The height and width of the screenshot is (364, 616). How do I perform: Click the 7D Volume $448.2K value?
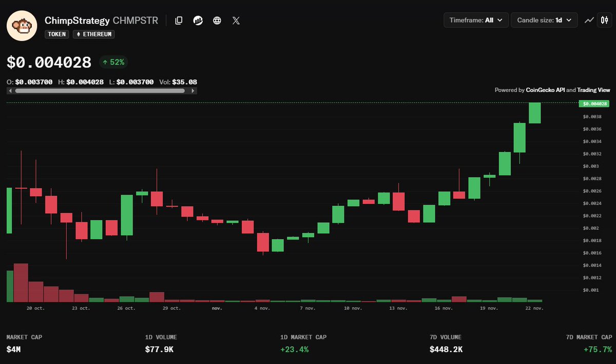[447, 350]
